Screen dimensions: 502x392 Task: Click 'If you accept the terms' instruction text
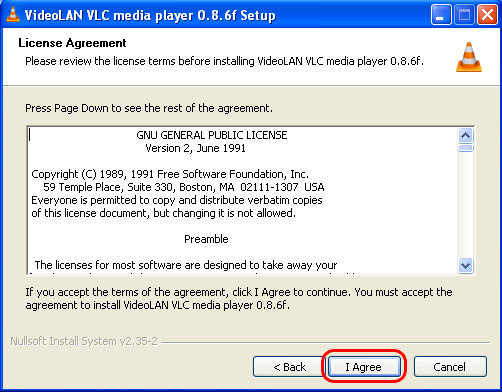[x=239, y=299]
